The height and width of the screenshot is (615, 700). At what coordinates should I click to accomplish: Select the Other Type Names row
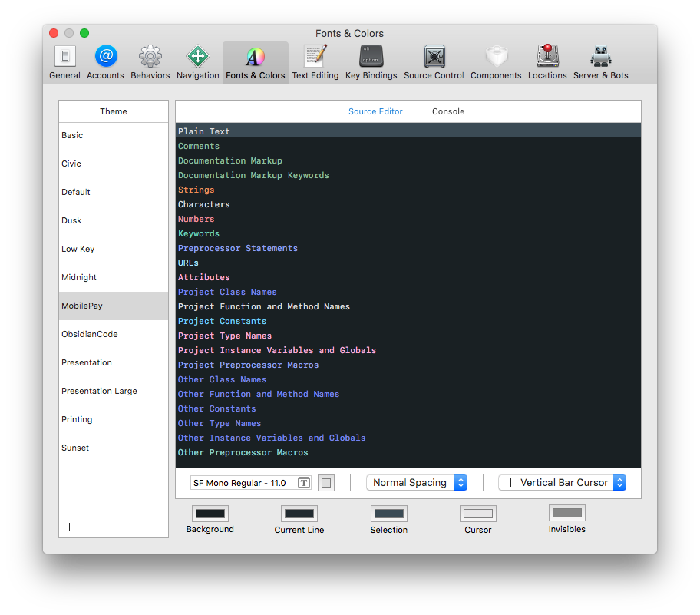point(408,423)
